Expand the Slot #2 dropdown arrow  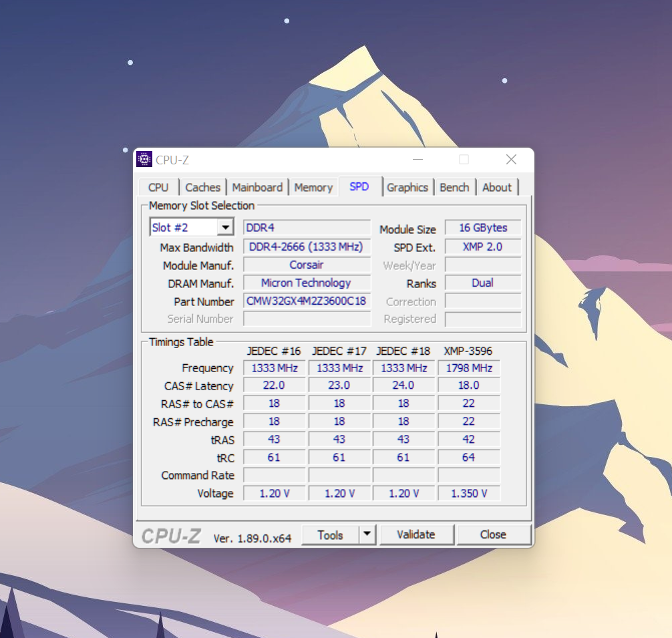[x=225, y=227]
